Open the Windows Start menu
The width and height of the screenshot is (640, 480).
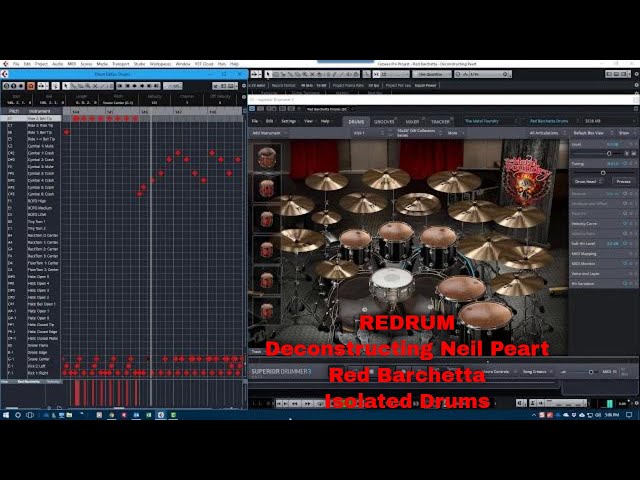click(x=6, y=415)
